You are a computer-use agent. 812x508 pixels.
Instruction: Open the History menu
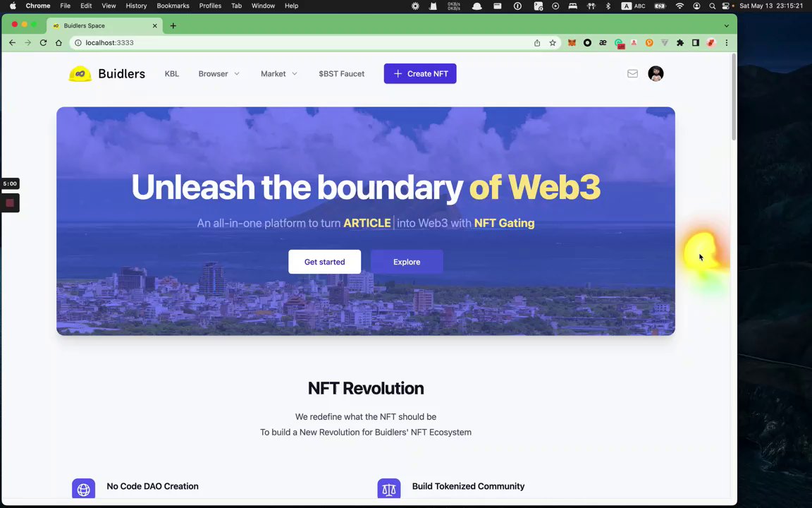[136, 6]
